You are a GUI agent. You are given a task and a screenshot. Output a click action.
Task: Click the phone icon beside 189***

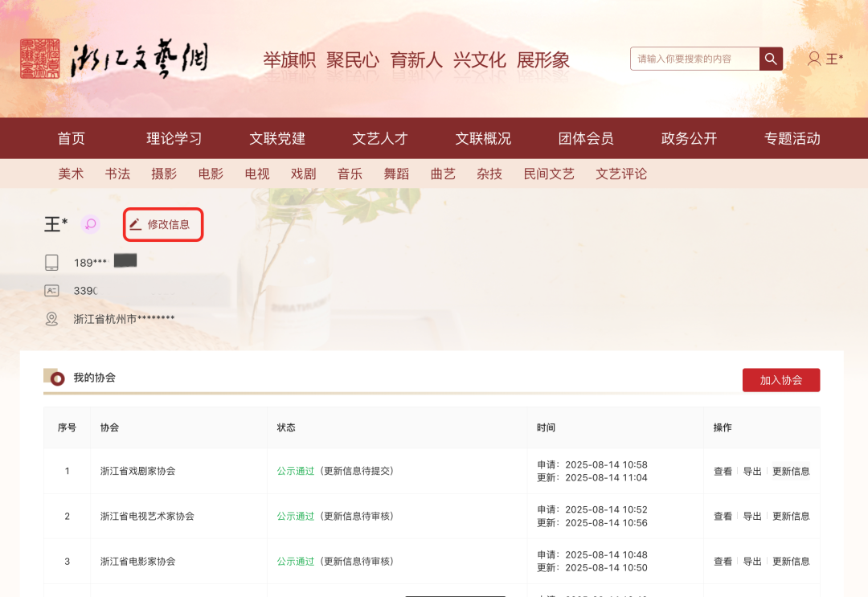(x=51, y=262)
